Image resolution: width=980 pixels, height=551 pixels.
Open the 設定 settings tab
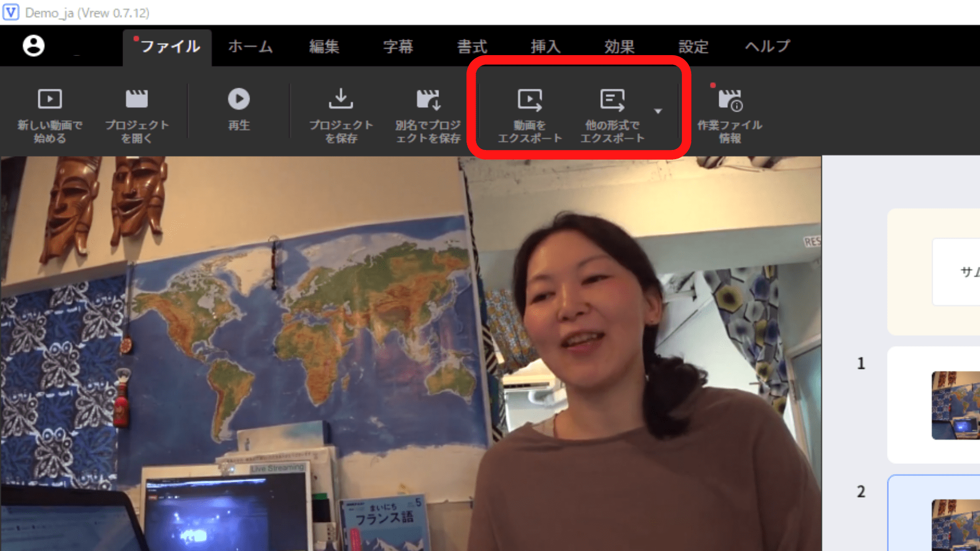[x=694, y=46]
